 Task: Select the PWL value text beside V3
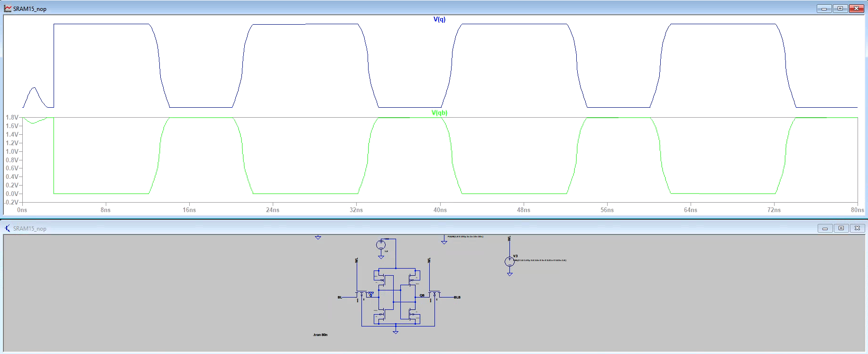540,261
